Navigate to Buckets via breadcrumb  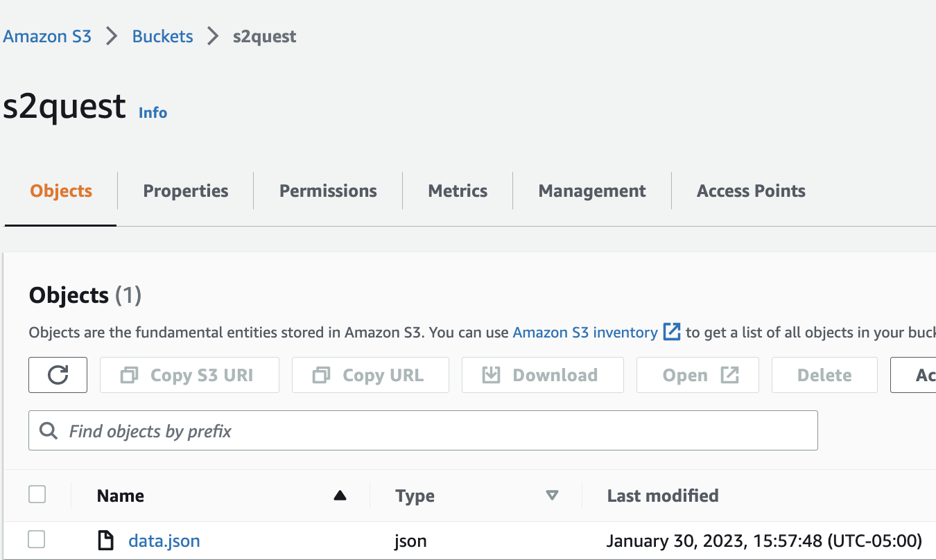(x=163, y=36)
